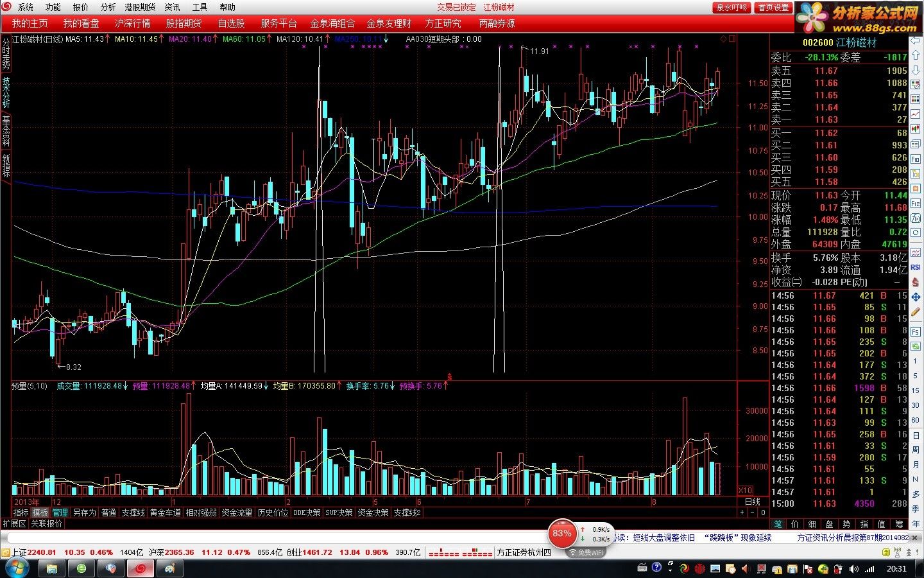Switch to 30-minute period
The image size is (924, 578).
(x=916, y=405)
